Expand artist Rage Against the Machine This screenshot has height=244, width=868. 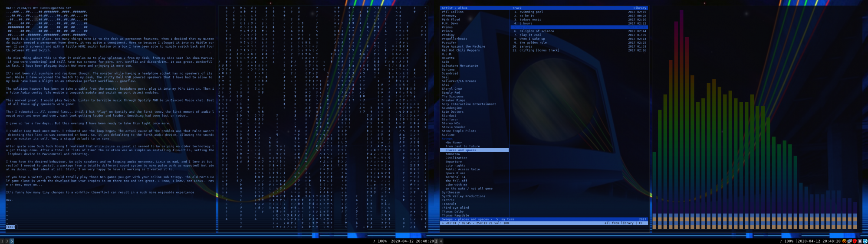pos(464,47)
